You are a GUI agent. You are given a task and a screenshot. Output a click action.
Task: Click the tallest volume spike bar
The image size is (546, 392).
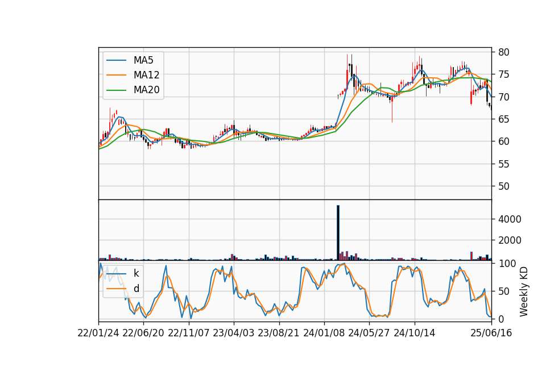(338, 233)
